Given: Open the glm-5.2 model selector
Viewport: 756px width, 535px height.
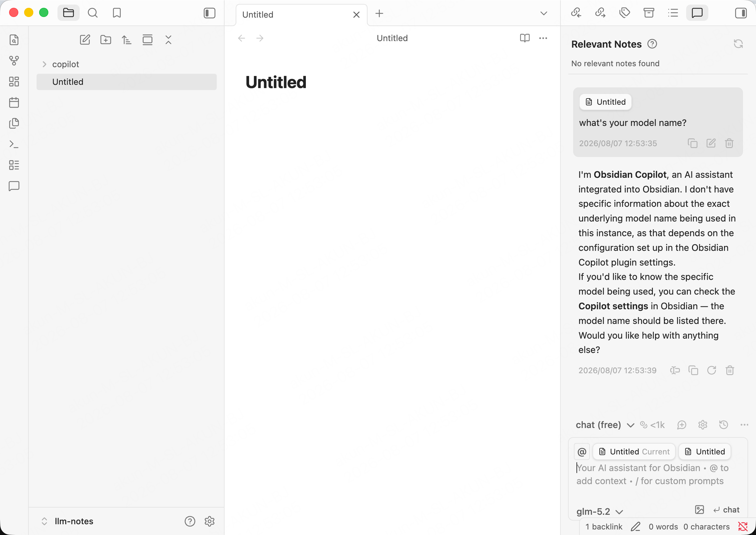Looking at the screenshot, I should (599, 512).
